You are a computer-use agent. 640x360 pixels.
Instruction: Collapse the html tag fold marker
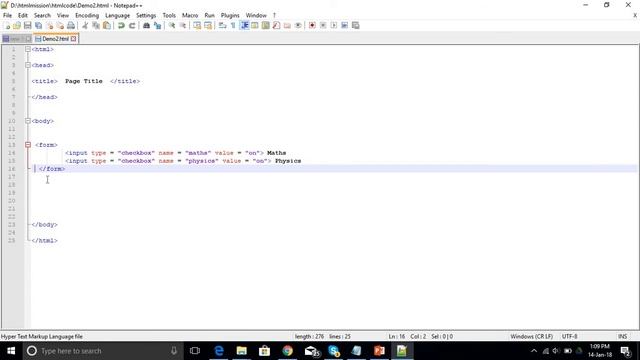28,49
